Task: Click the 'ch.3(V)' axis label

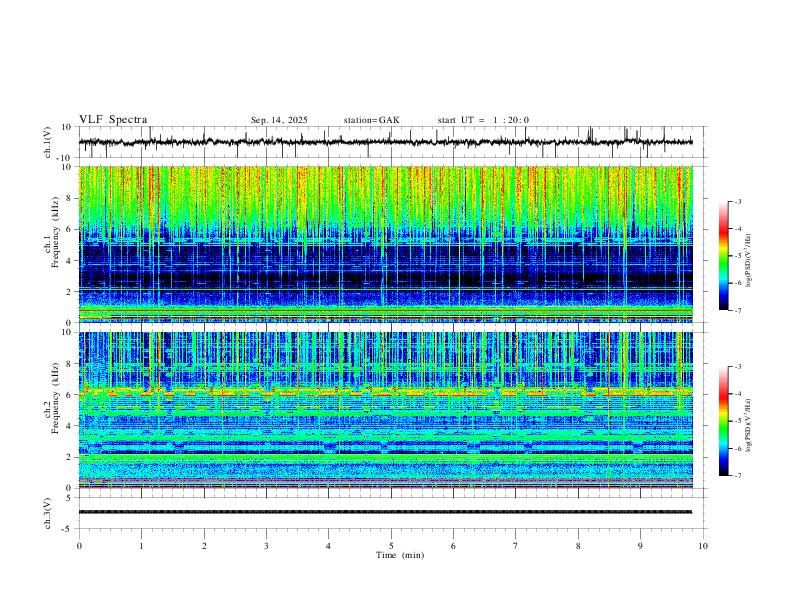Action: [x=48, y=513]
